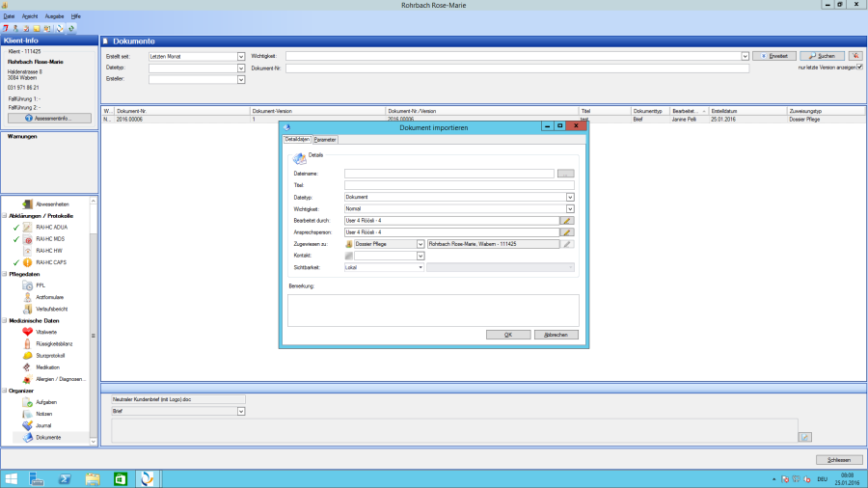
Task: Click the Suchen search button
Action: [823, 56]
